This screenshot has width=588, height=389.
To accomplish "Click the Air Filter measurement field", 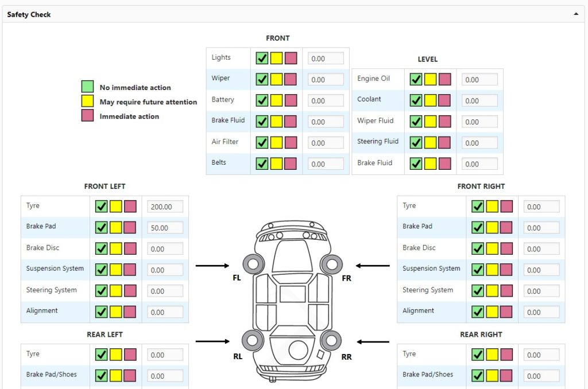I will (x=325, y=142).
